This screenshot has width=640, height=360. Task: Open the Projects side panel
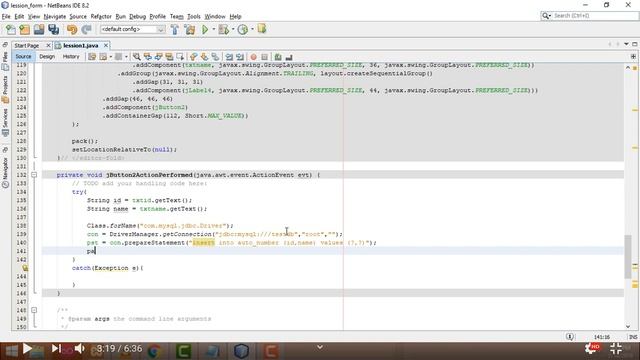click(x=5, y=89)
